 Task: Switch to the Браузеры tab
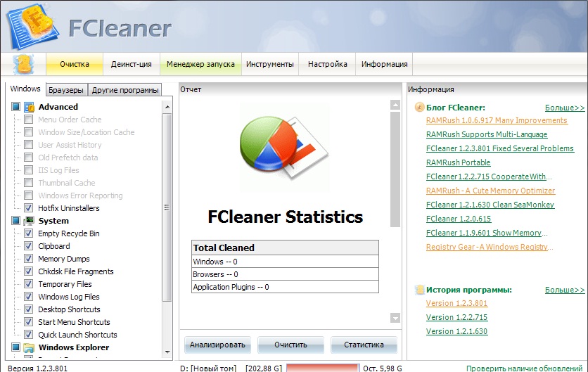(67, 90)
